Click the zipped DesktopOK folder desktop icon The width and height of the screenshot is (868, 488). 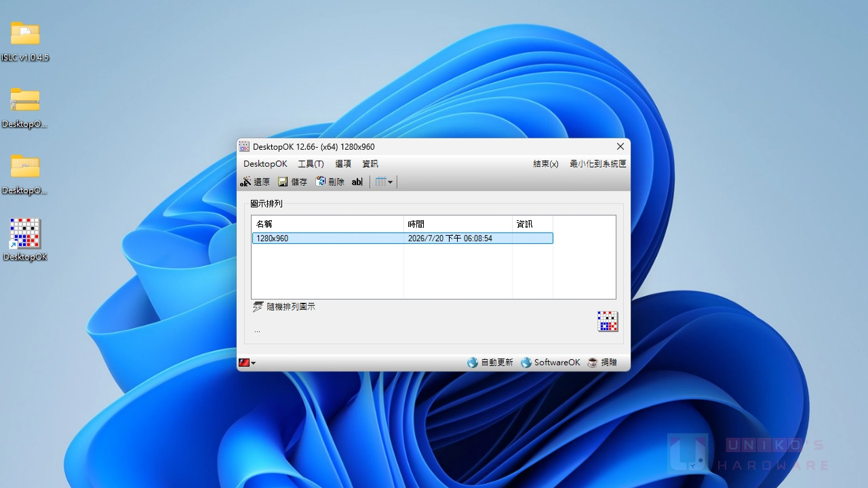tap(25, 108)
